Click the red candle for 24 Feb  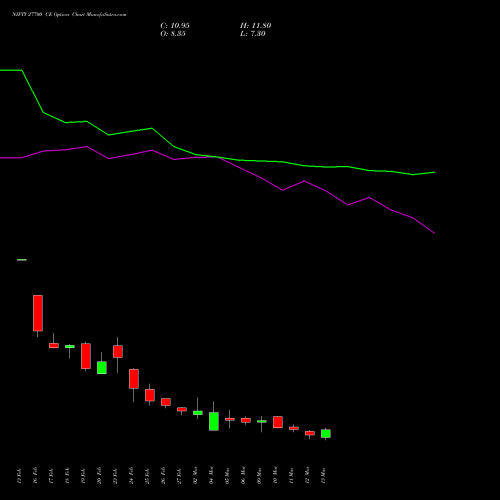point(134,379)
